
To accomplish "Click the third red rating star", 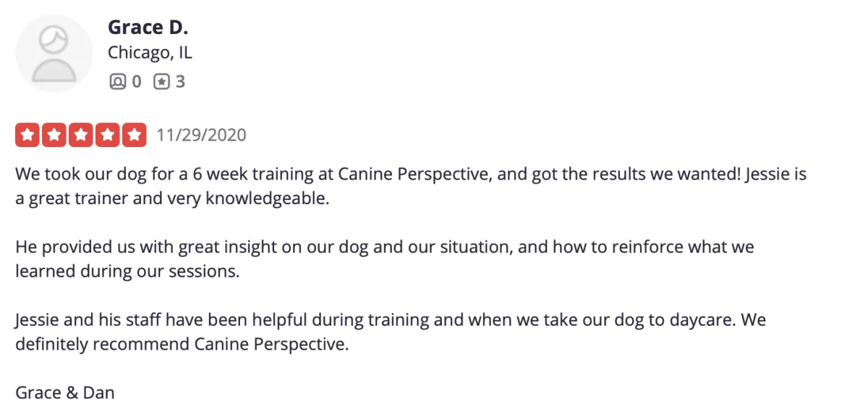I will pyautogui.click(x=80, y=135).
